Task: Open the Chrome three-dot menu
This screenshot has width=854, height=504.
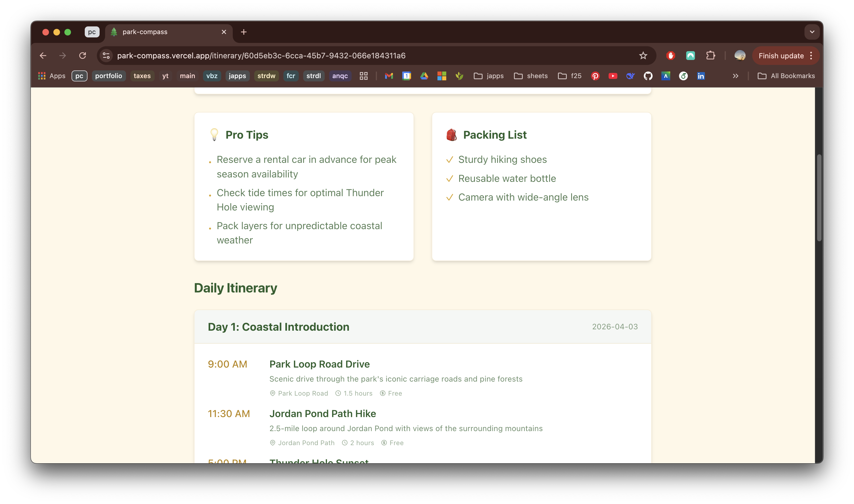Action: (x=811, y=56)
